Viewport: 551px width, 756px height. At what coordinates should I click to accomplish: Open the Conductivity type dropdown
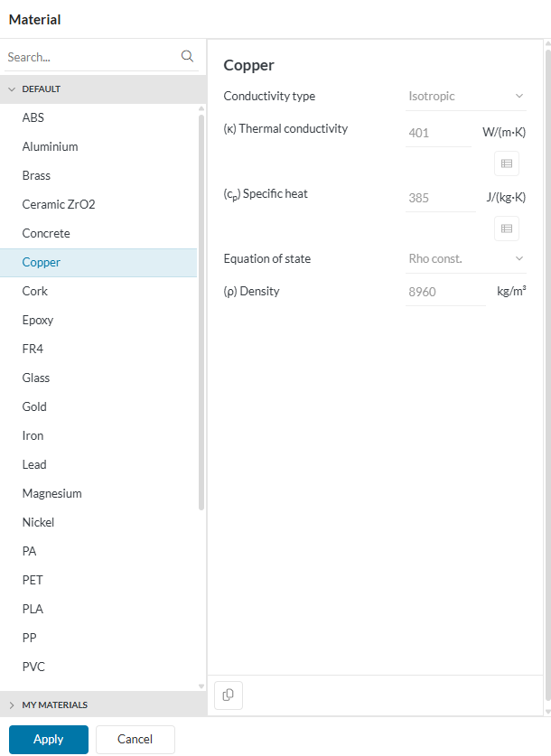466,96
